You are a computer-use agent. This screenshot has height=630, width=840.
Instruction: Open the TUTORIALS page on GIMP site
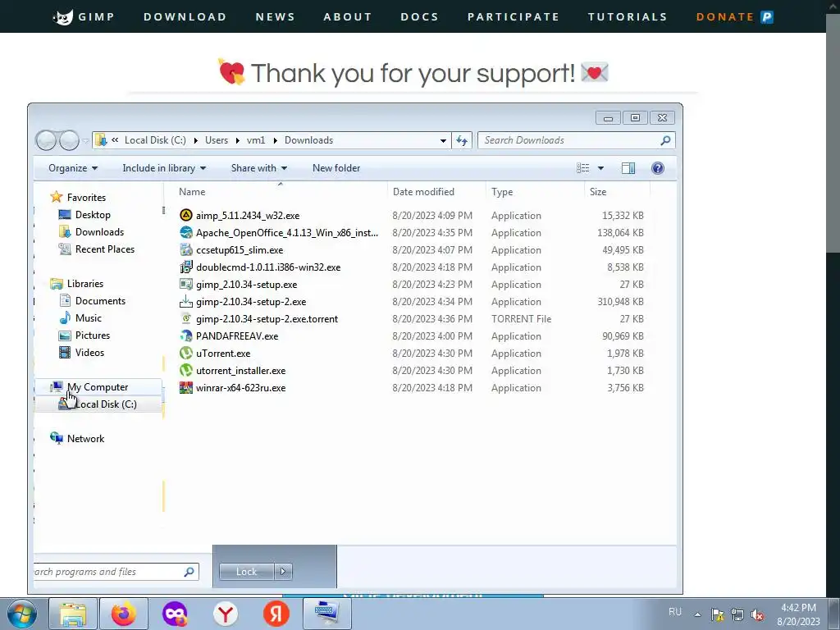pos(628,17)
